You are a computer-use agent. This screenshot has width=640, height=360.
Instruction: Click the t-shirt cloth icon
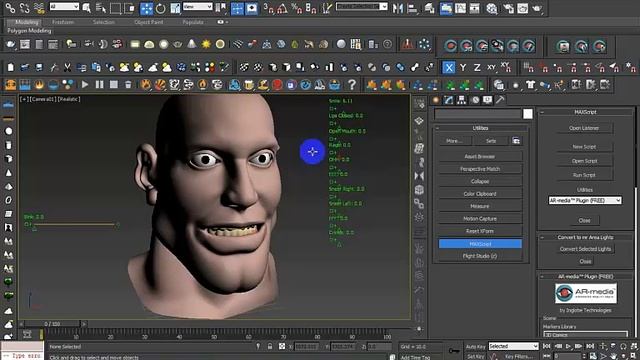pyautogui.click(x=530, y=85)
